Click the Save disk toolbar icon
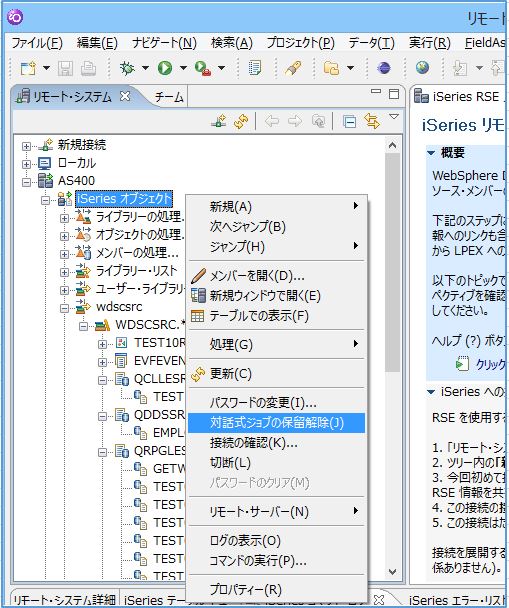The image size is (509, 608). point(65,69)
